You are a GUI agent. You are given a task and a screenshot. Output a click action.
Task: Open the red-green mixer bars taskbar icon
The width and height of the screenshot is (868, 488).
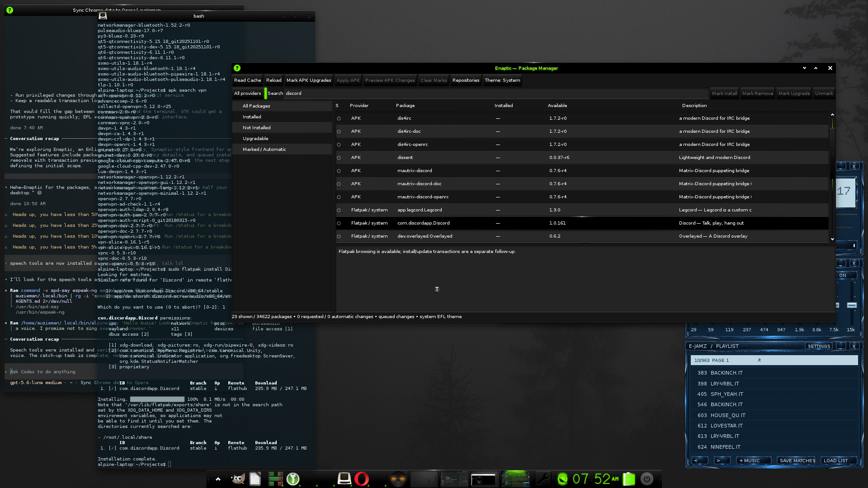pyautogui.click(x=275, y=479)
